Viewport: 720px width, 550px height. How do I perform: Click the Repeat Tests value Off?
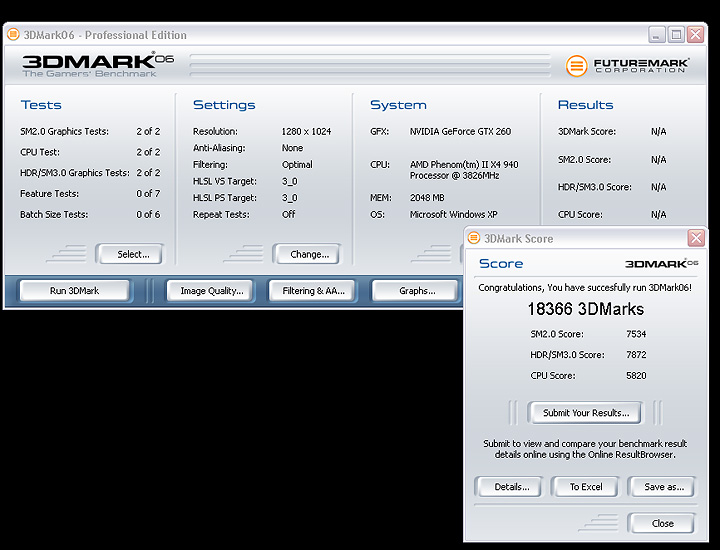coord(289,214)
